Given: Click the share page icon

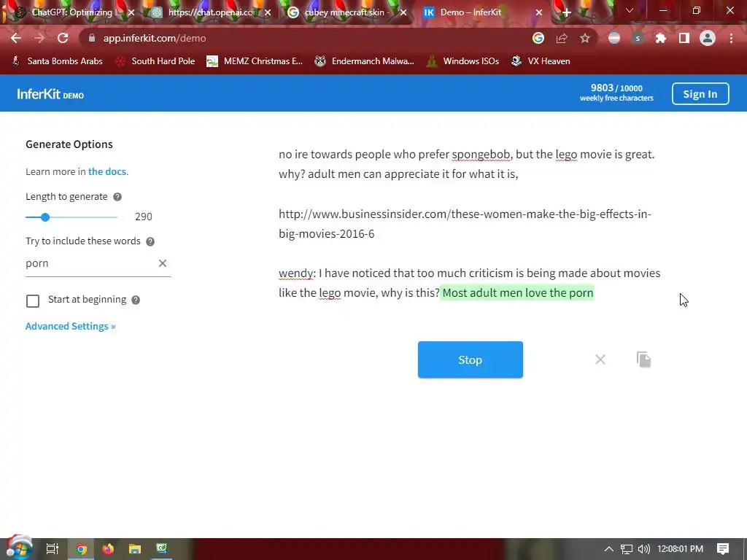Looking at the screenshot, I should [562, 38].
